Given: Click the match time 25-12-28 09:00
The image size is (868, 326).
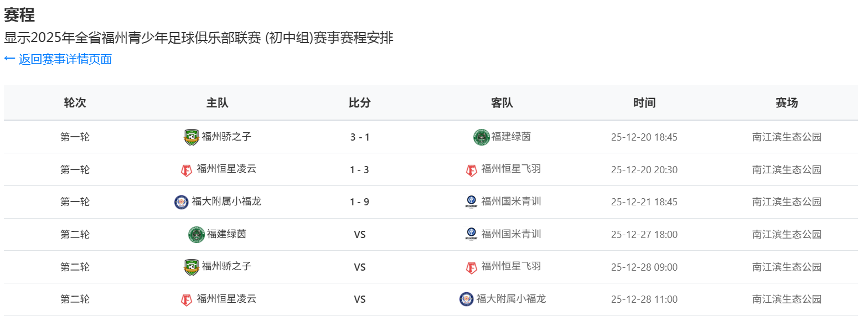Looking at the screenshot, I should [644, 266].
